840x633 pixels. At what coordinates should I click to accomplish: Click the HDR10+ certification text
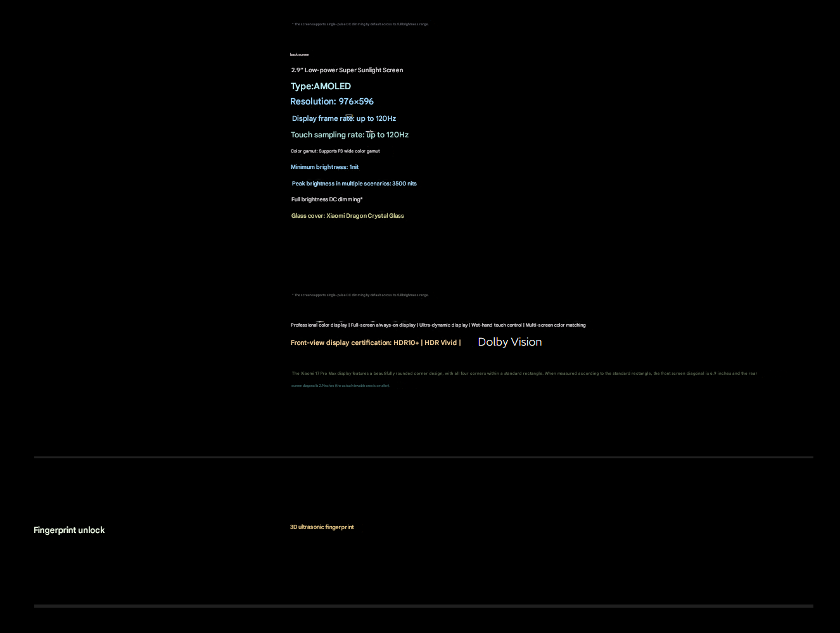pos(406,342)
